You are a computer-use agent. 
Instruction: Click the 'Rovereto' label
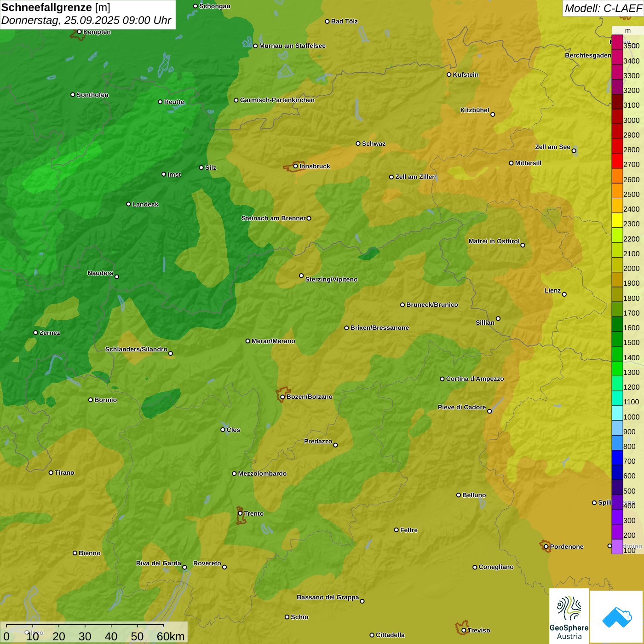(207, 563)
